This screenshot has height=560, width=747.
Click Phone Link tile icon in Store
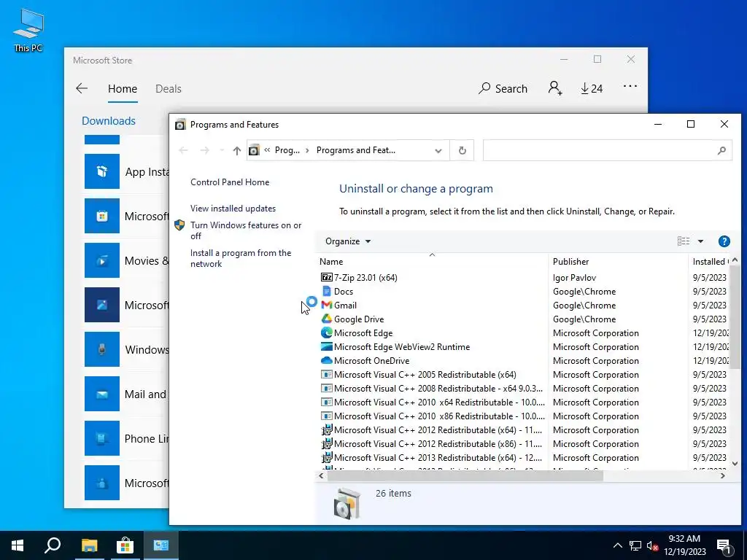pos(102,438)
